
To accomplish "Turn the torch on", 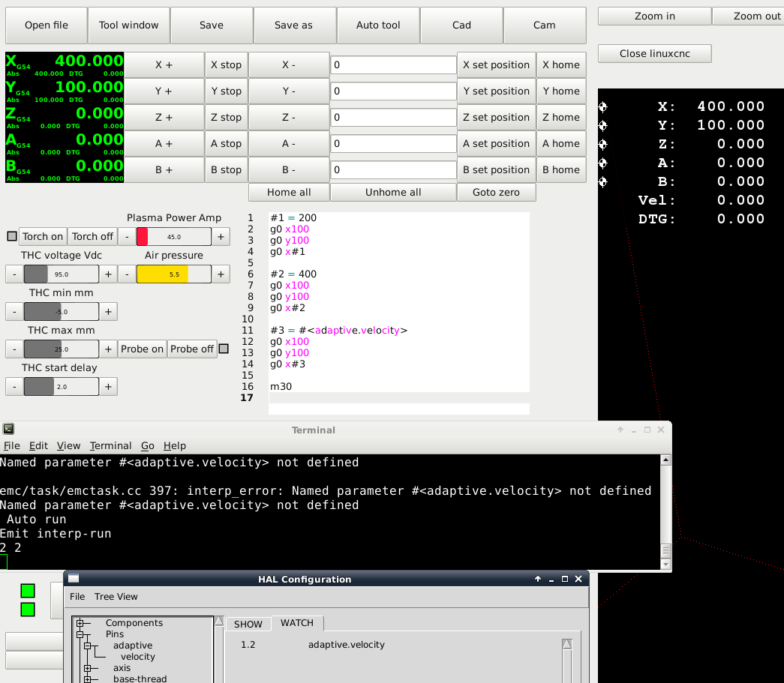I will click(x=43, y=236).
